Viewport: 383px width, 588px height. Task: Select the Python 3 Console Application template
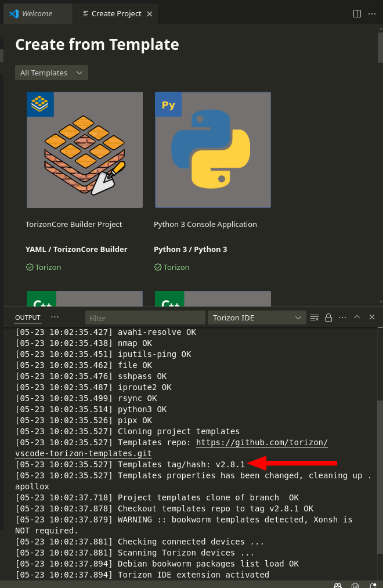[x=212, y=150]
